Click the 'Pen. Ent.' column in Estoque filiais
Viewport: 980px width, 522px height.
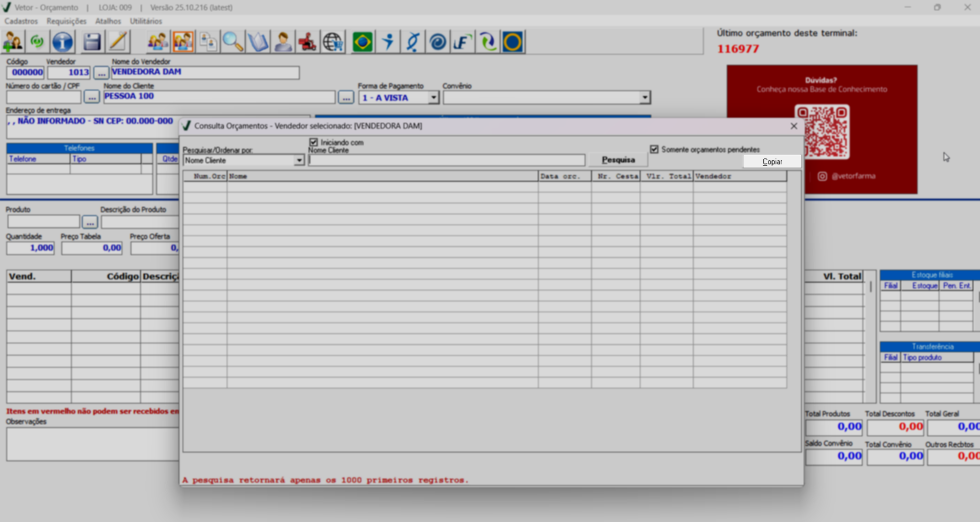pyautogui.click(x=956, y=285)
